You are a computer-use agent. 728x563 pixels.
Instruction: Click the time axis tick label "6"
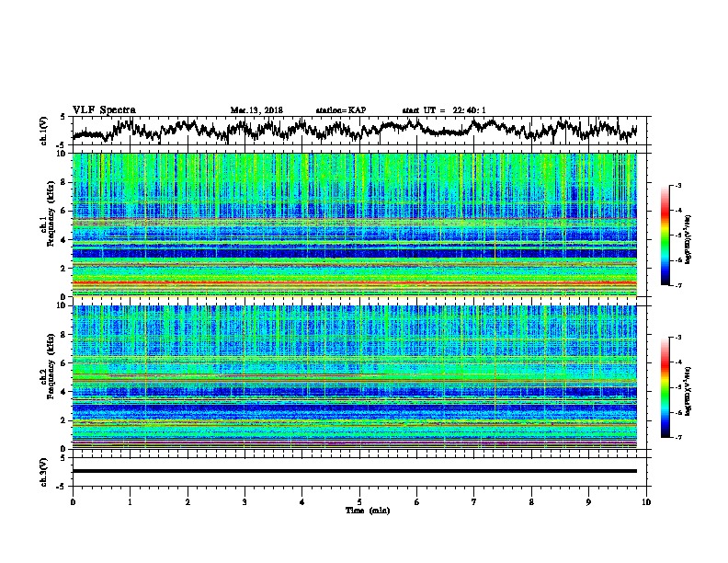(x=417, y=502)
